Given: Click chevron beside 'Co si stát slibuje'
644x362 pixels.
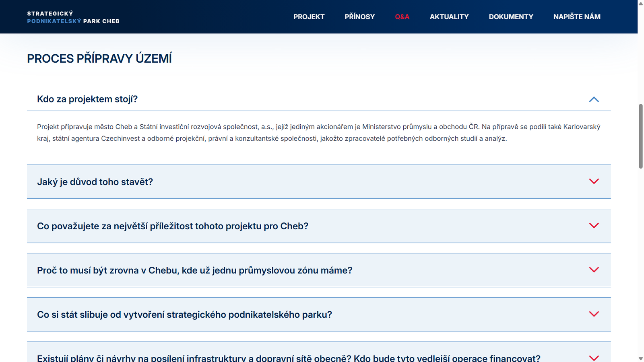Looking at the screenshot, I should point(594,314).
